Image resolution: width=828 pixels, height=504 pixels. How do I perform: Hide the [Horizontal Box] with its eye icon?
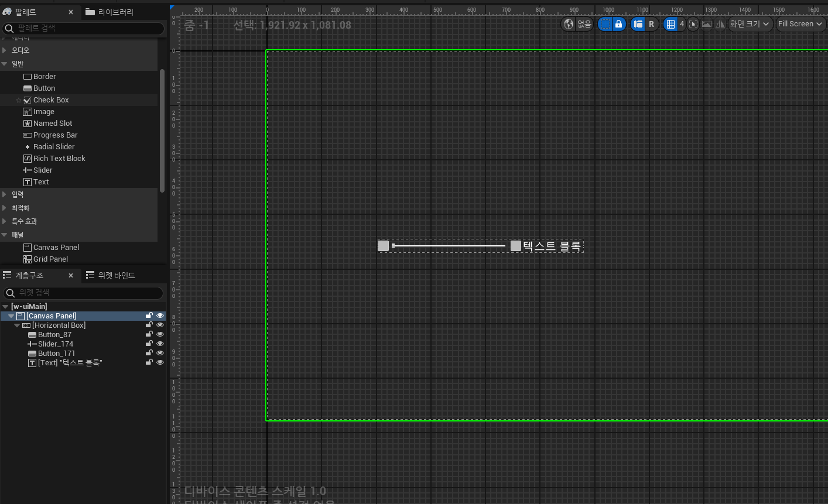pos(160,325)
